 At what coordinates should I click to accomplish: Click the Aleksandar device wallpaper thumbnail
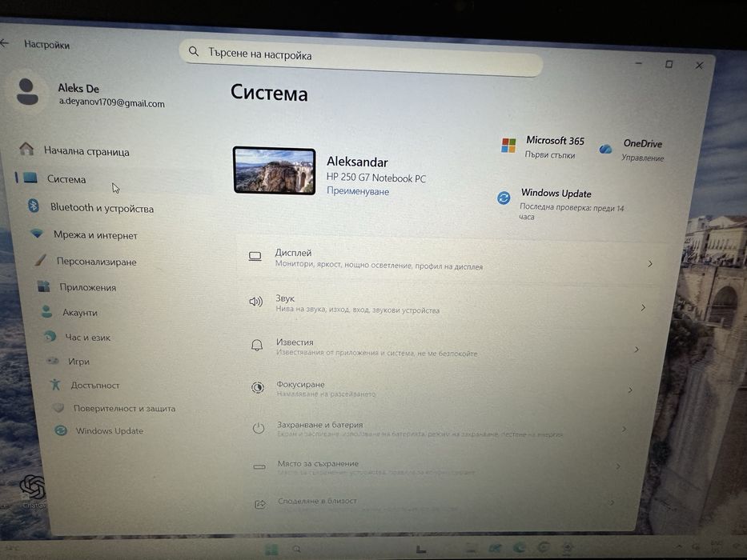click(275, 170)
